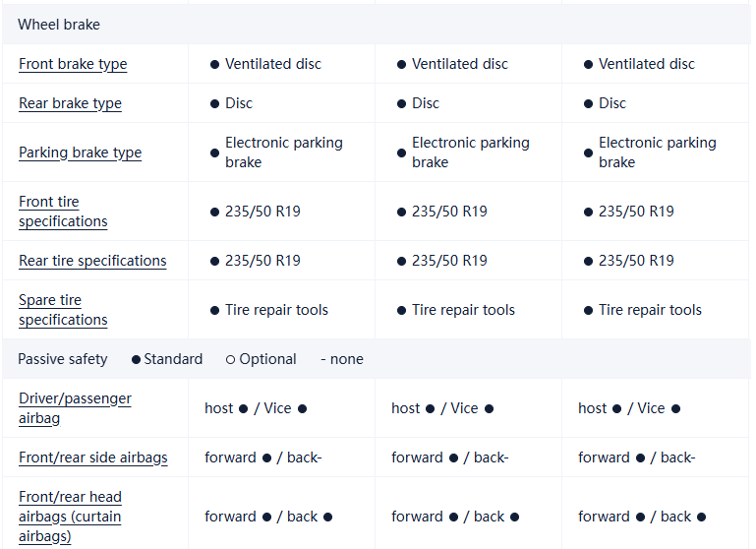The image size is (756, 549).
Task: Click second column Vice airbag dot
Action: [x=489, y=409]
